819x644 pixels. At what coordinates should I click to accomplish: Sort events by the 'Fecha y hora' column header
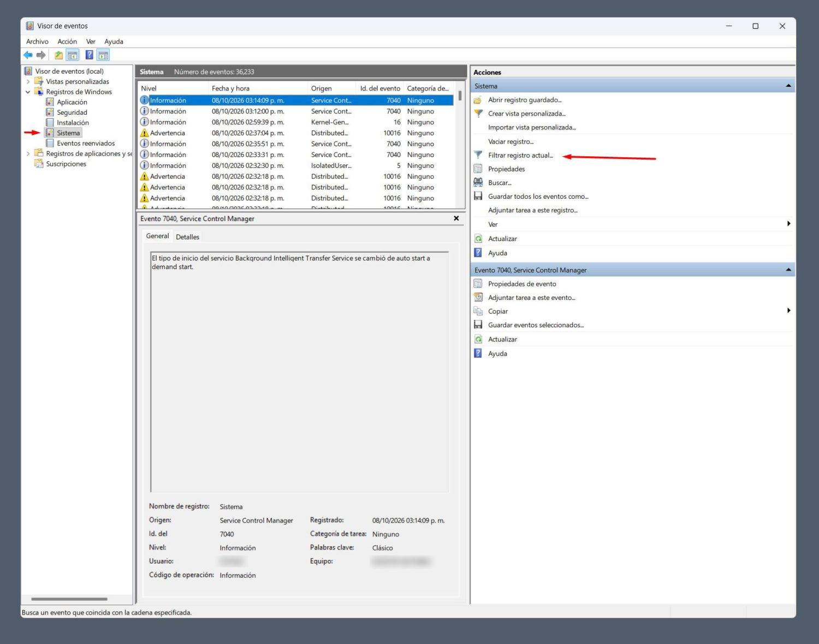[x=258, y=88]
